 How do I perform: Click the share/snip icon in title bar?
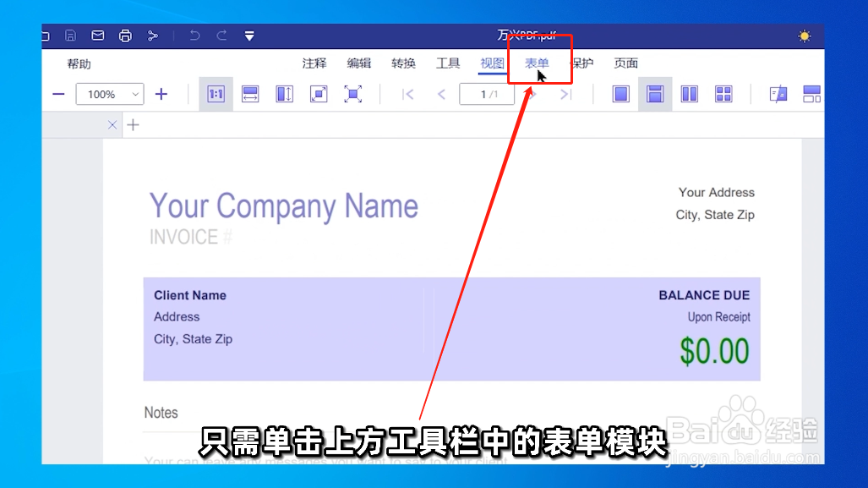coord(153,36)
